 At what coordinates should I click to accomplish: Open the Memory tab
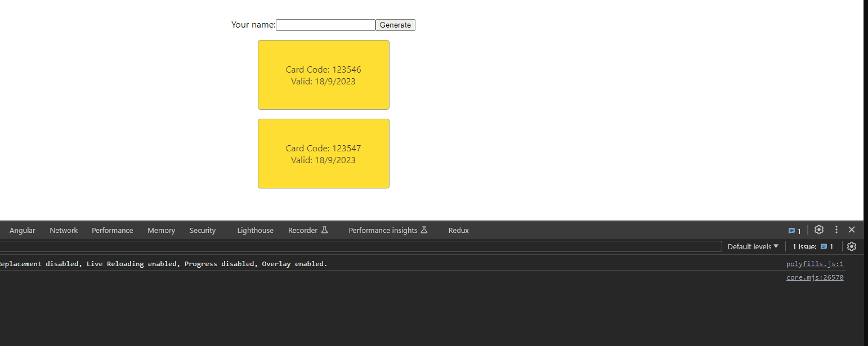161,230
